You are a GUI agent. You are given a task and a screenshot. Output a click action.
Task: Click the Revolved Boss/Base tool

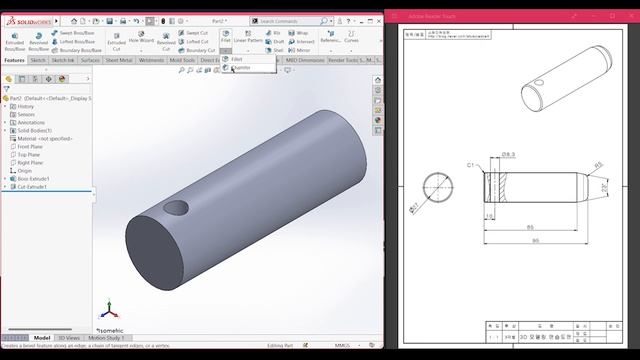coord(38,42)
